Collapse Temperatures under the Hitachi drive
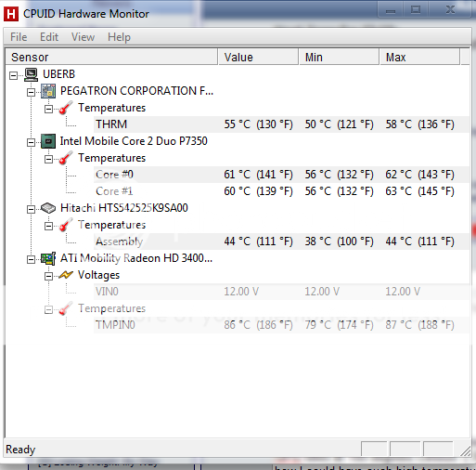The height and width of the screenshot is (470, 476). tap(48, 226)
